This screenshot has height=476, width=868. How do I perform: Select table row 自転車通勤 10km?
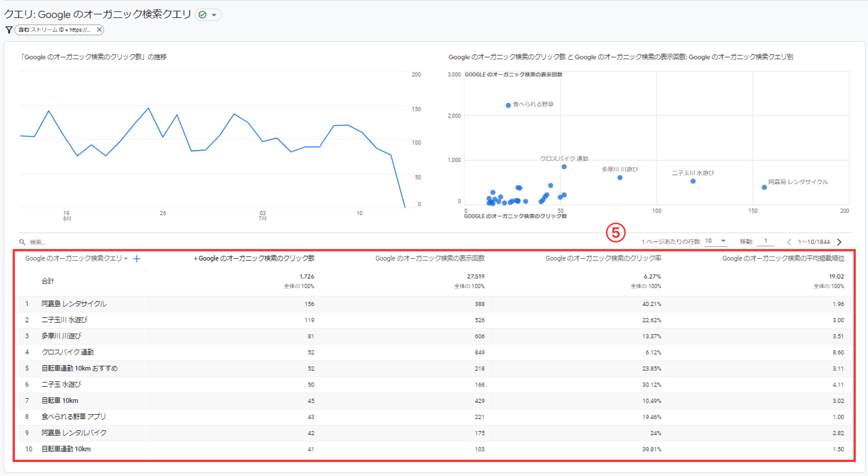pyautogui.click(x=435, y=449)
